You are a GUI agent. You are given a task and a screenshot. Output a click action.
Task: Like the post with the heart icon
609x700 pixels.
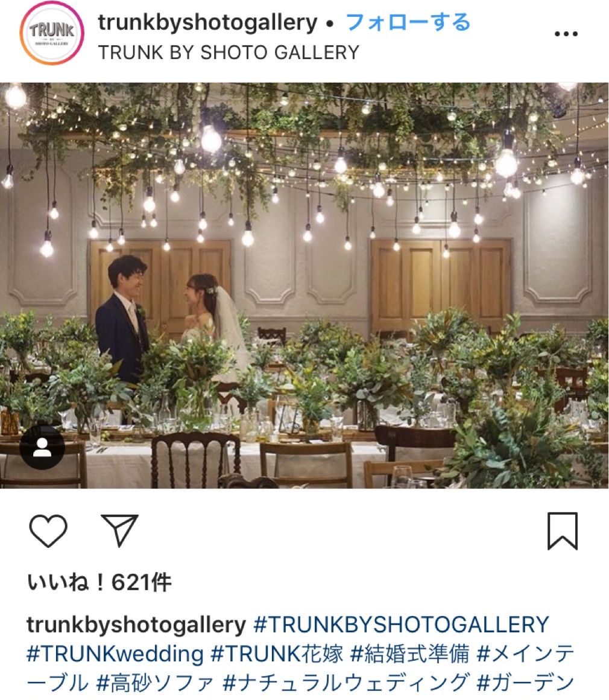coord(48,530)
